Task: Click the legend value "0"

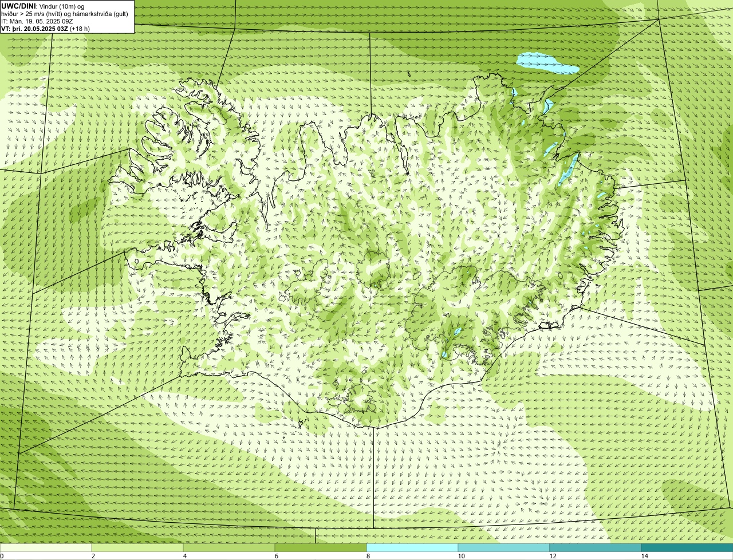Action: point(2,556)
